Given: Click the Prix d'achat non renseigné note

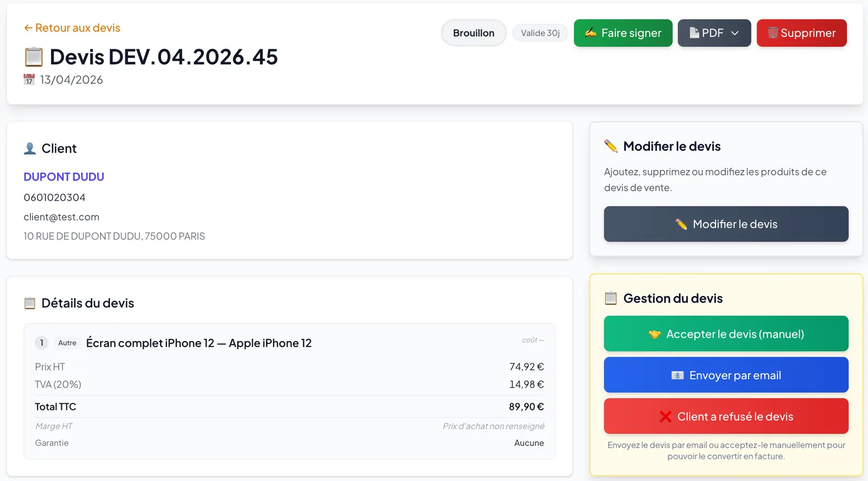Looking at the screenshot, I should [x=494, y=426].
